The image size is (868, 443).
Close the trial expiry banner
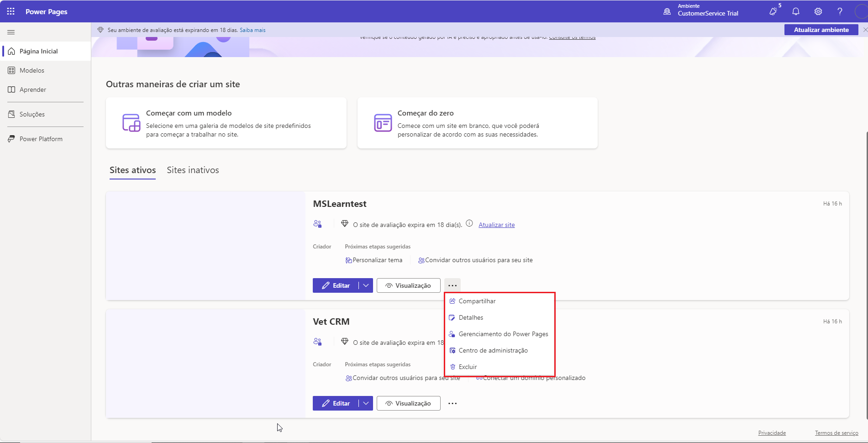(865, 30)
